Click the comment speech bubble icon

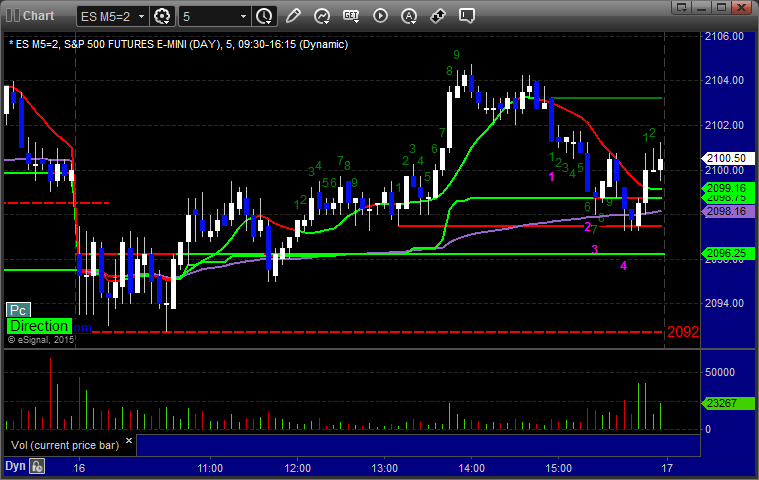click(467, 16)
